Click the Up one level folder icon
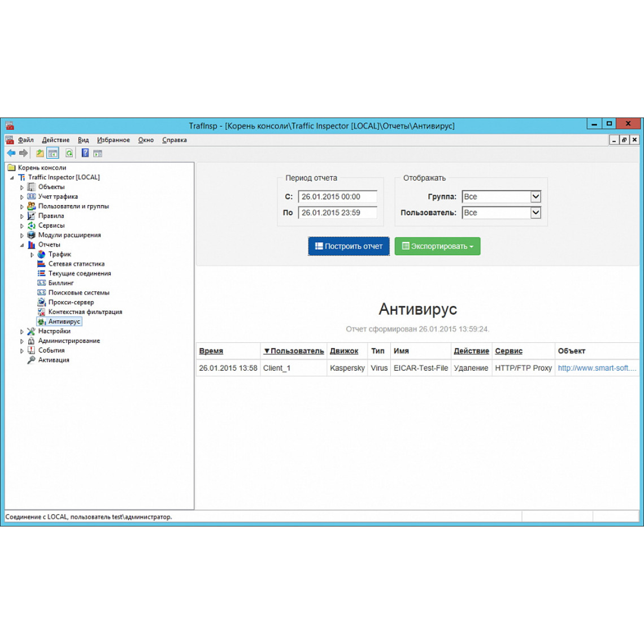The width and height of the screenshot is (644, 644). tap(40, 153)
